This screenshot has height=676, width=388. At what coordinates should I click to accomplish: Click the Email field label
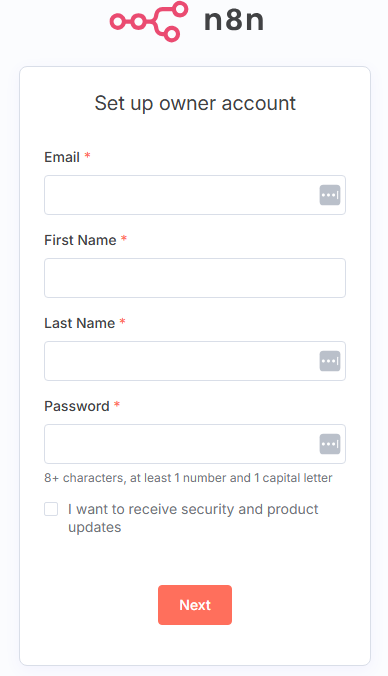click(62, 157)
